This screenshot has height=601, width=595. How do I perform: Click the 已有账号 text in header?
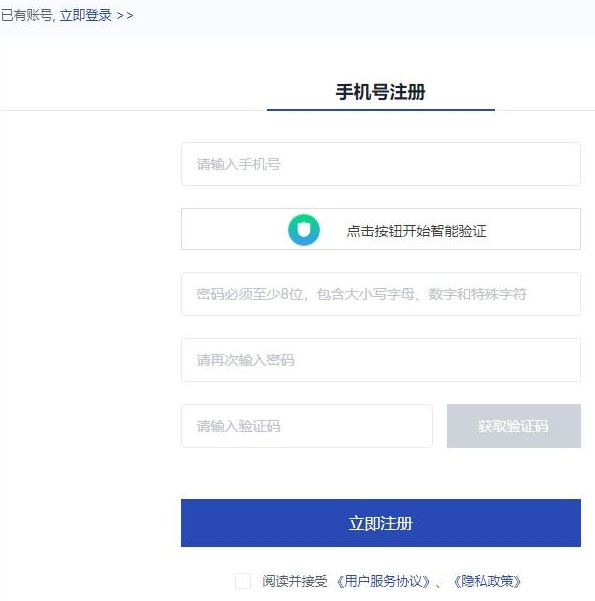[26, 15]
